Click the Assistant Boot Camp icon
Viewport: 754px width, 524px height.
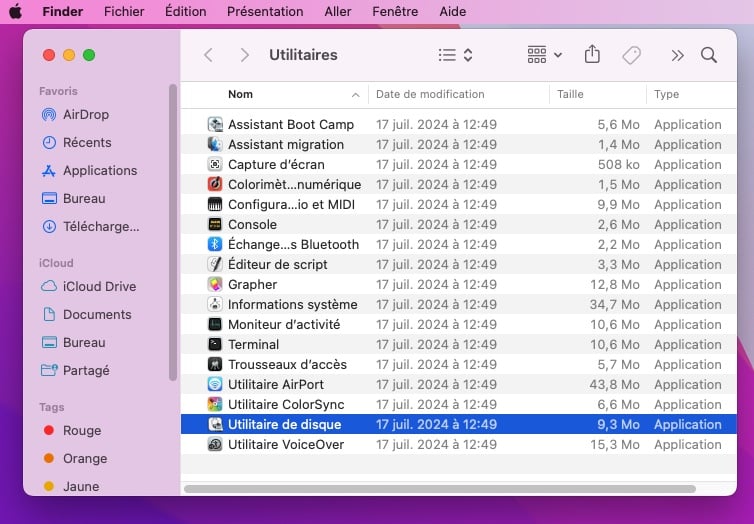pos(215,124)
